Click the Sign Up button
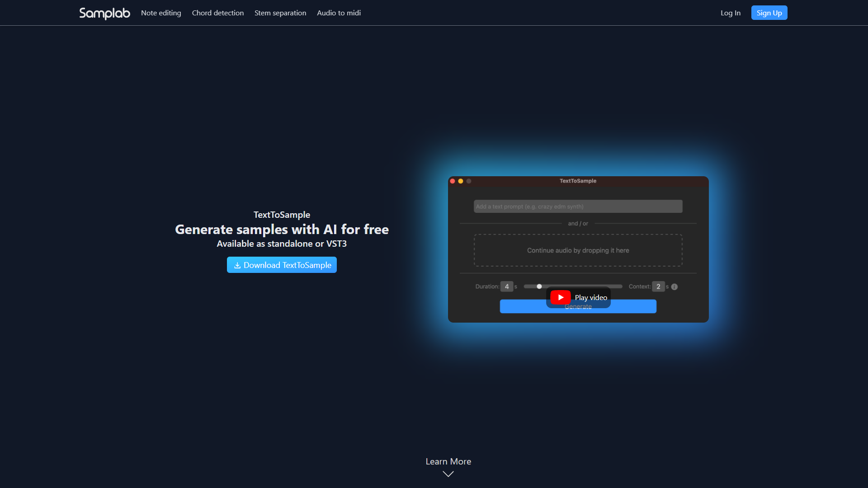This screenshot has width=868, height=488. [x=769, y=13]
